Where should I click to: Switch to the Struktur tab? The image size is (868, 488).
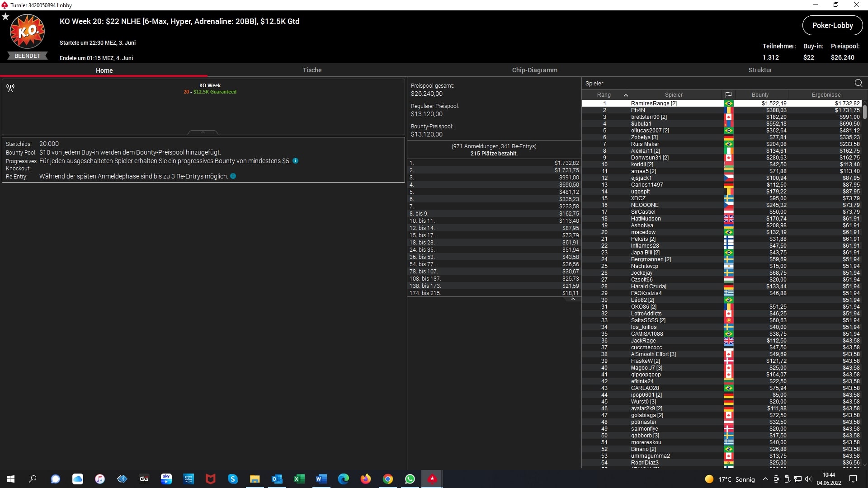point(760,70)
